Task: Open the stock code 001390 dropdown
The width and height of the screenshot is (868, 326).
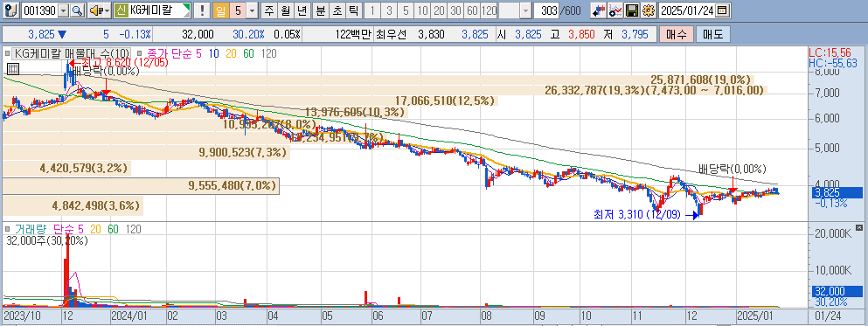Action: click(64, 10)
